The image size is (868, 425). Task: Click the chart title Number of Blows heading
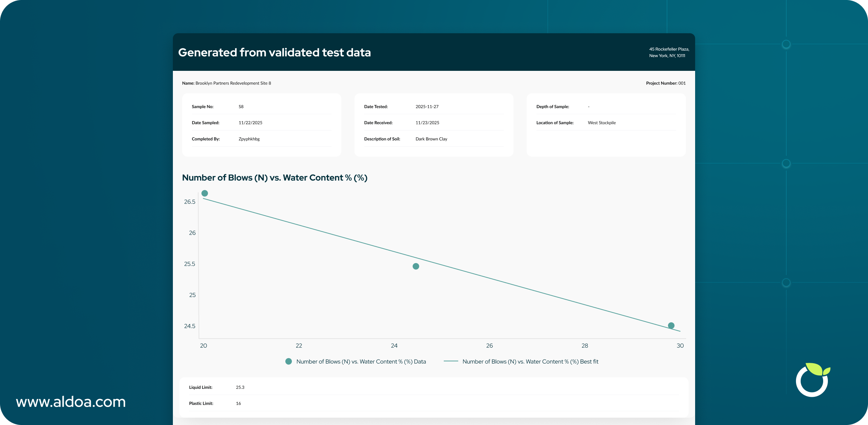pos(275,177)
